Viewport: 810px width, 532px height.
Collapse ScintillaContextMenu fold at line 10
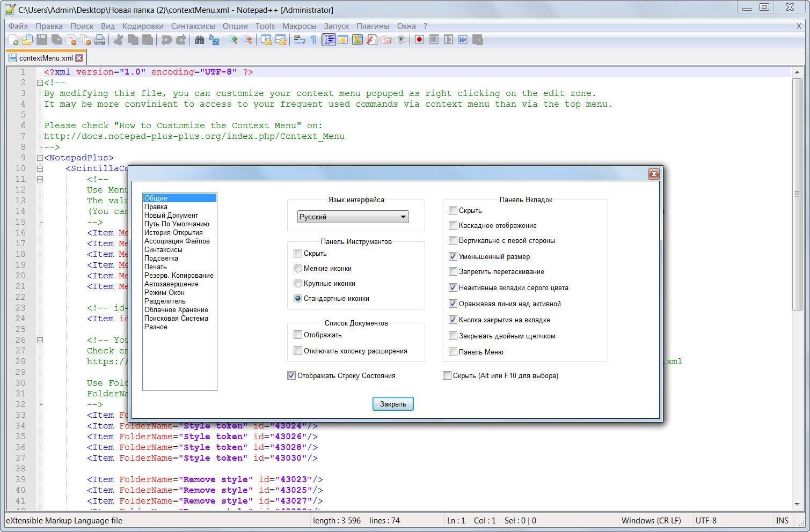pos(40,168)
